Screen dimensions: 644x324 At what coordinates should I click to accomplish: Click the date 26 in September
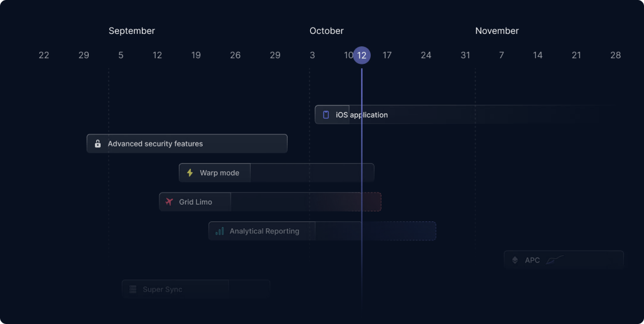click(x=235, y=55)
